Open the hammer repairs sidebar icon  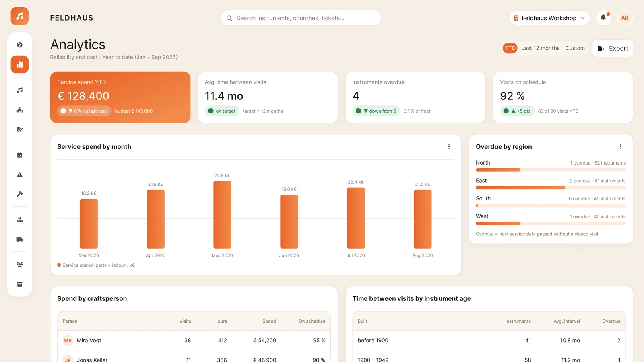20,194
